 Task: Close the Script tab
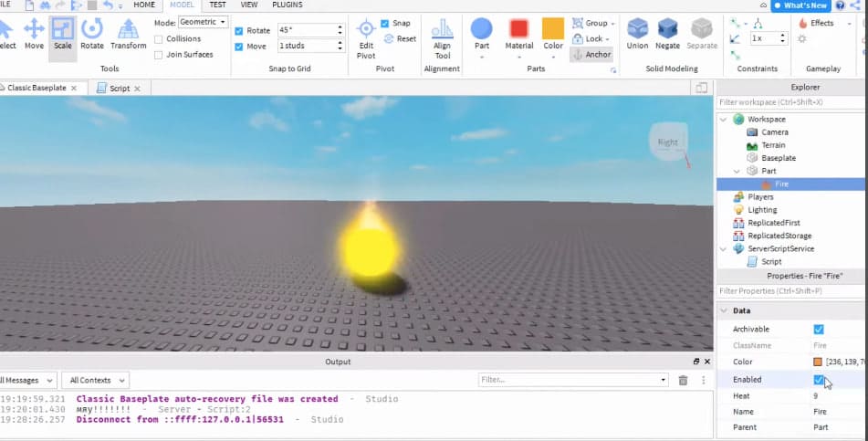[x=137, y=89]
